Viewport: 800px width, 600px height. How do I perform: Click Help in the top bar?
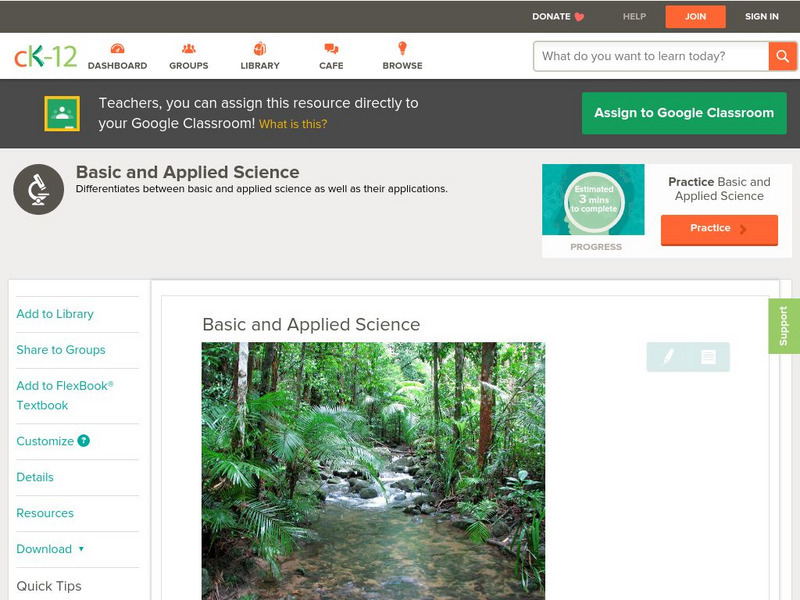click(634, 16)
